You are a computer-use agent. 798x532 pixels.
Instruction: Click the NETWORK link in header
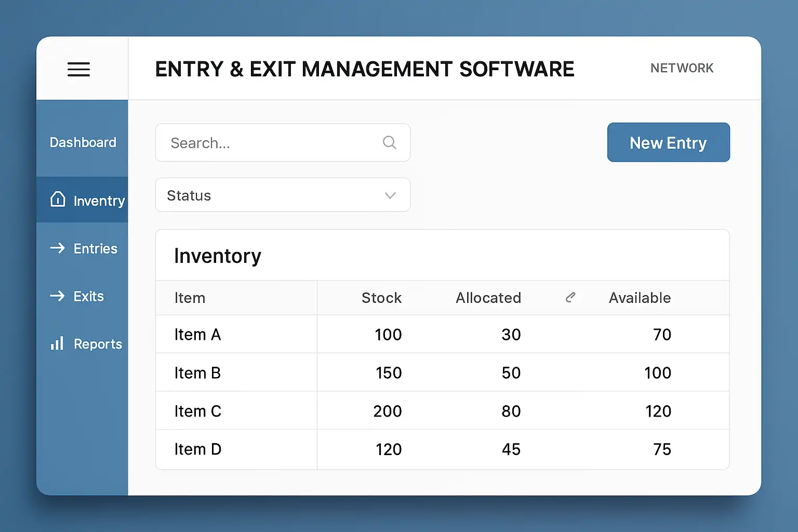click(682, 68)
